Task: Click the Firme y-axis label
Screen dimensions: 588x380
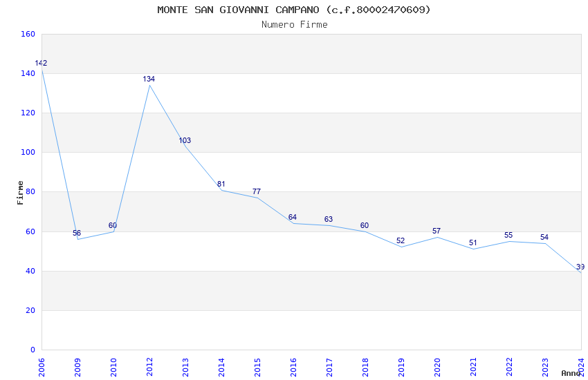Action: [x=20, y=193]
